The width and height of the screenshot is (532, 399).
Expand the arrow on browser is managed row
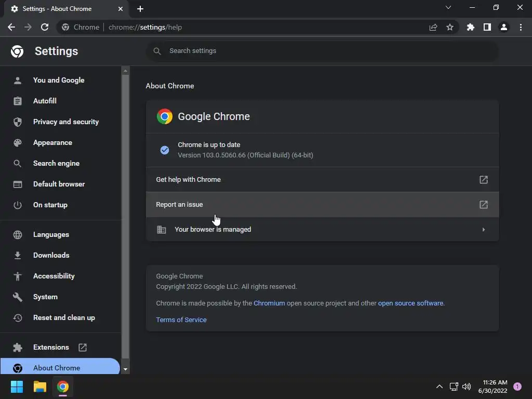coord(484,230)
